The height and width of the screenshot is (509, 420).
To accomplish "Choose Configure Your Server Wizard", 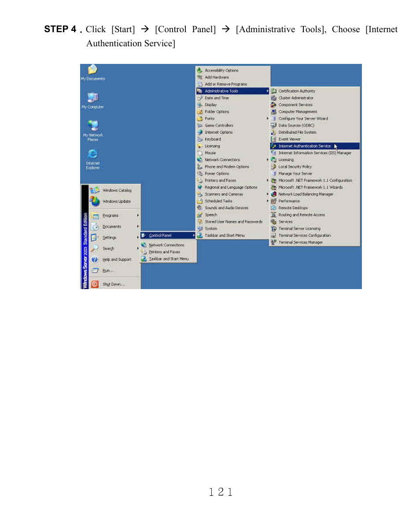I will (315, 119).
